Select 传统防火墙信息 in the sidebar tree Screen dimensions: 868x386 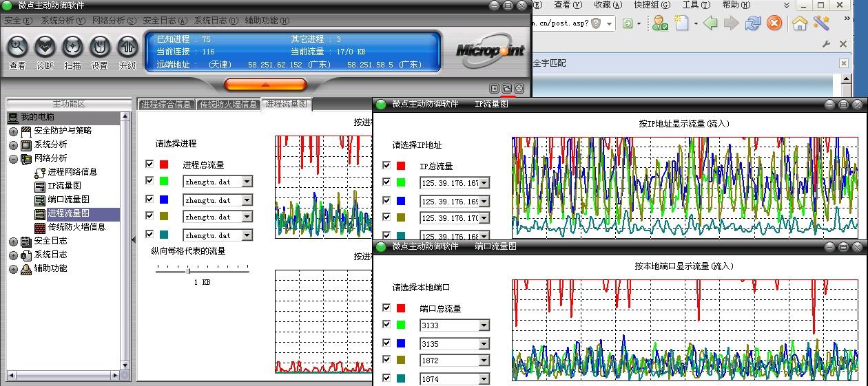point(76,227)
